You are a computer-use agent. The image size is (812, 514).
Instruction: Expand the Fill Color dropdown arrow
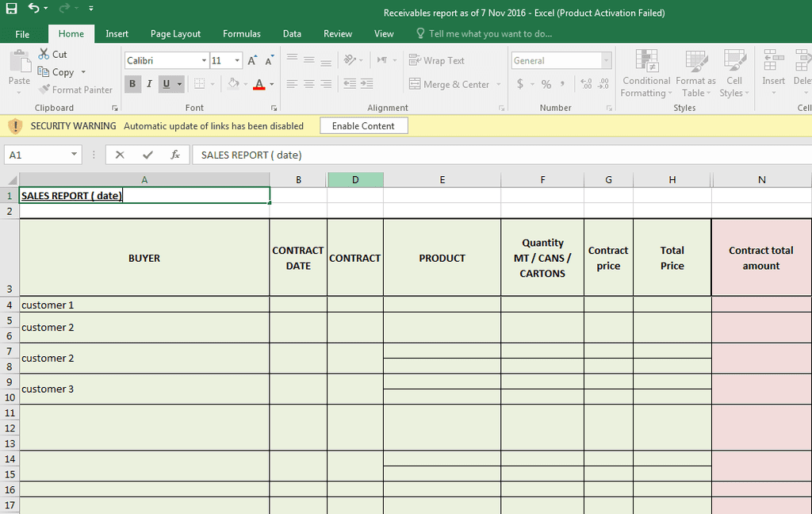tap(246, 83)
